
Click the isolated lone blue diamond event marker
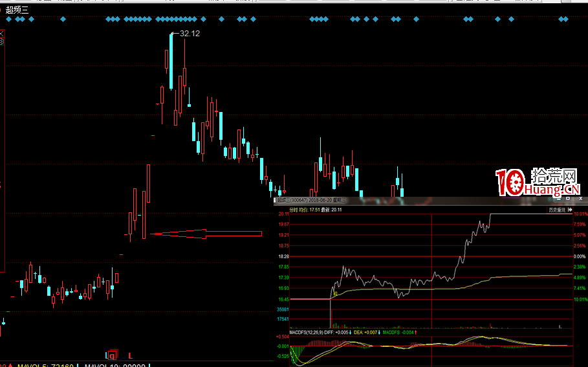(x=63, y=19)
